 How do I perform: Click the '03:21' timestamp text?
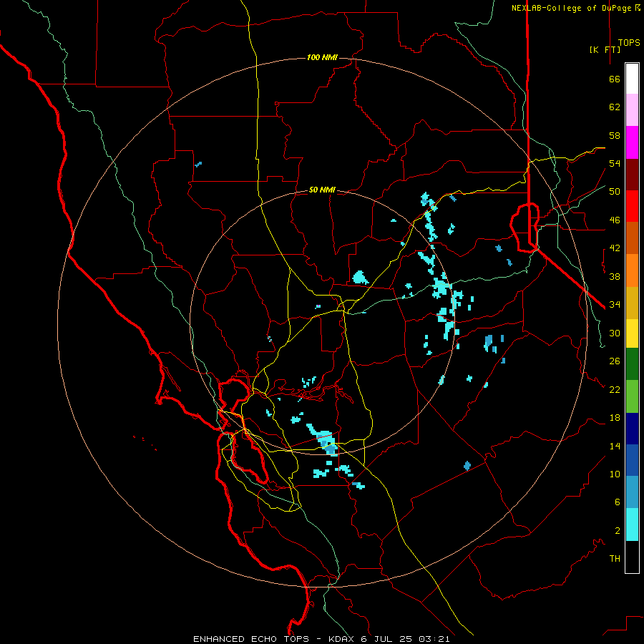coord(434,639)
